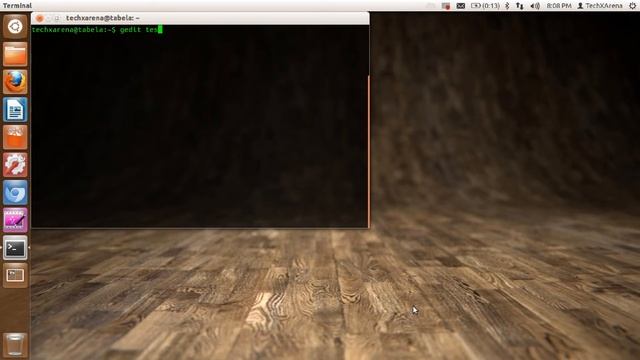640x360 pixels.
Task: Launch Firefox from the launcher
Action: pos(15,82)
